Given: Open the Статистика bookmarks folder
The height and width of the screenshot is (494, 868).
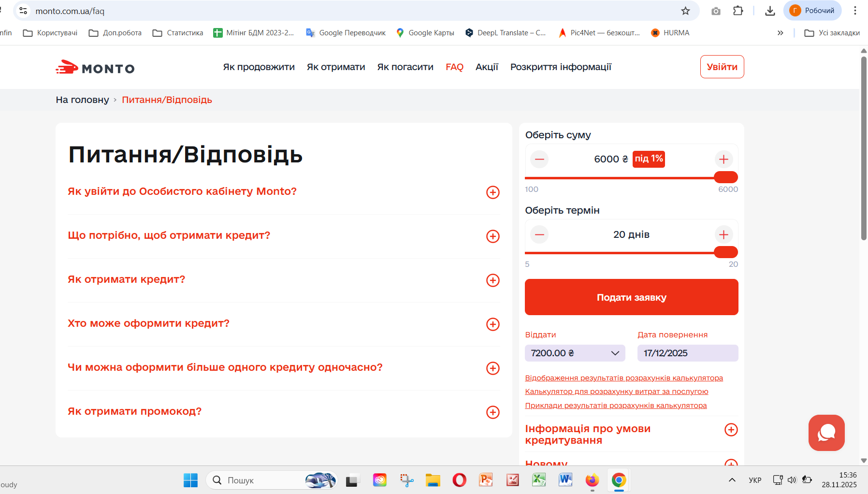Looking at the screenshot, I should click(x=178, y=33).
